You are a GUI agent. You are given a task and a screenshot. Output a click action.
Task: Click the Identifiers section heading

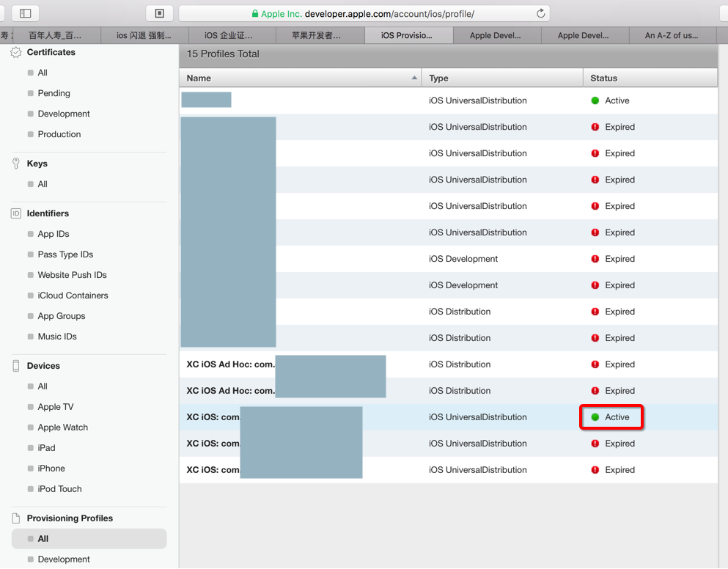[x=48, y=213]
